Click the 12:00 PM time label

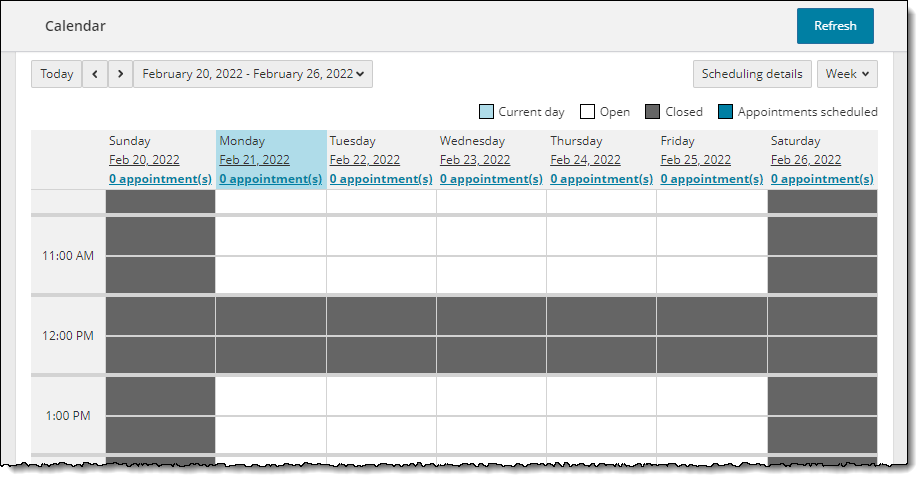(x=68, y=335)
